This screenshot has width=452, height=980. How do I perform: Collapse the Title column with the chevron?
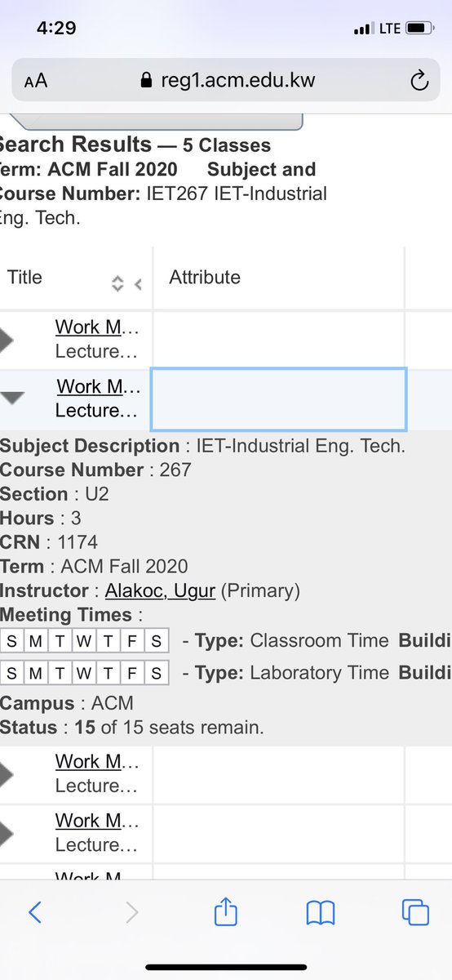pos(138,284)
